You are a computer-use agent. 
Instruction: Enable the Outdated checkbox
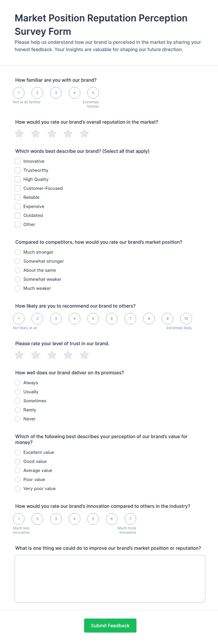point(17,215)
